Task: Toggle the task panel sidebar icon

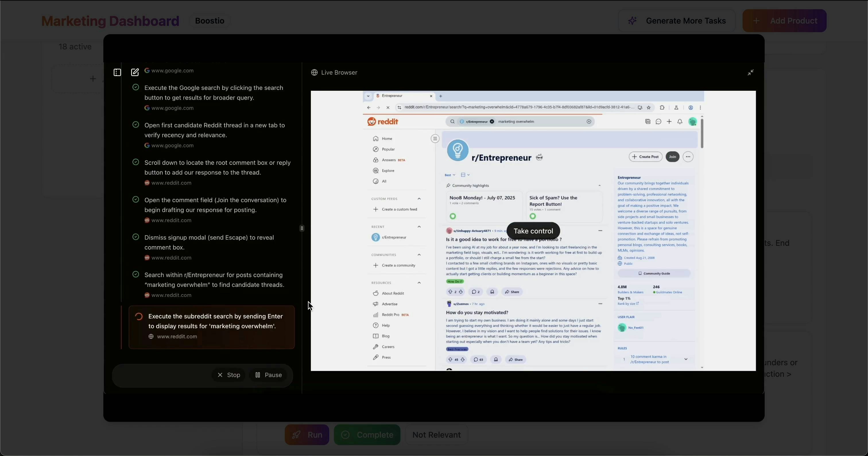Action: (x=117, y=72)
